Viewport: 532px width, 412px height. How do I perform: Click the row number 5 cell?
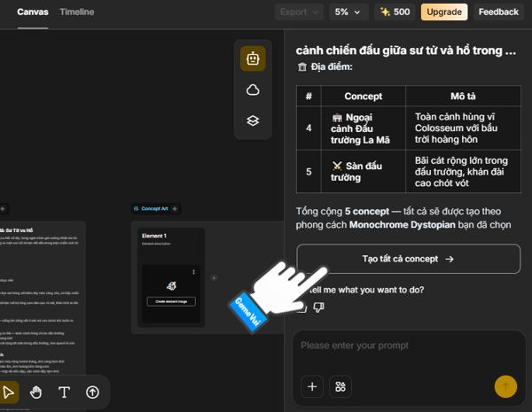point(309,172)
